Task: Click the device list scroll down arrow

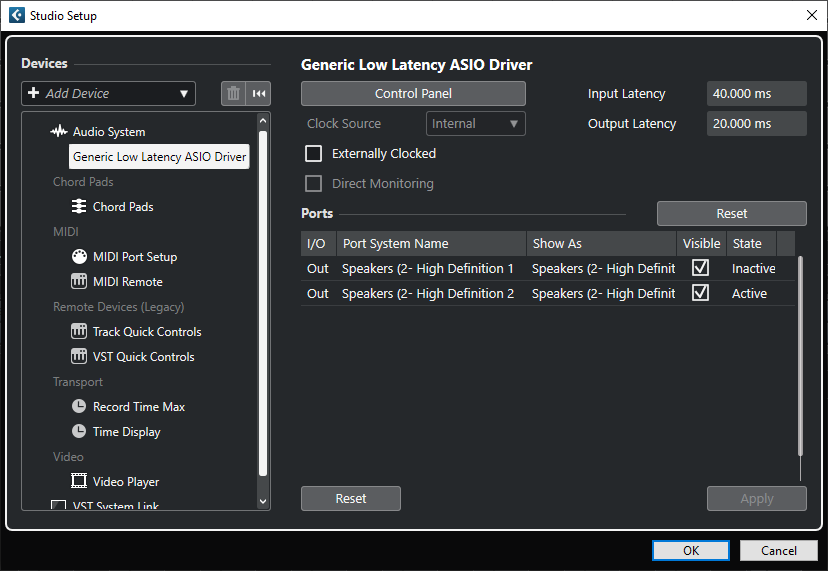Action: 263,501
